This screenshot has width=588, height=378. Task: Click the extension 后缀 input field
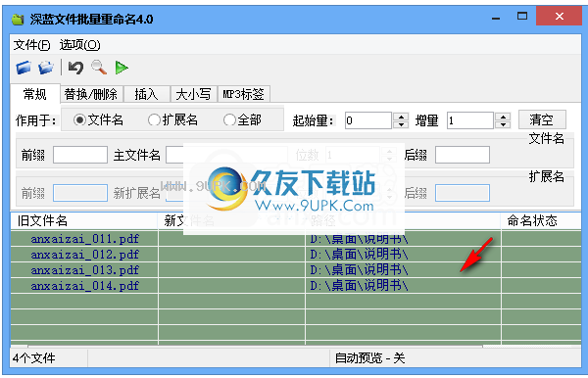[463, 193]
